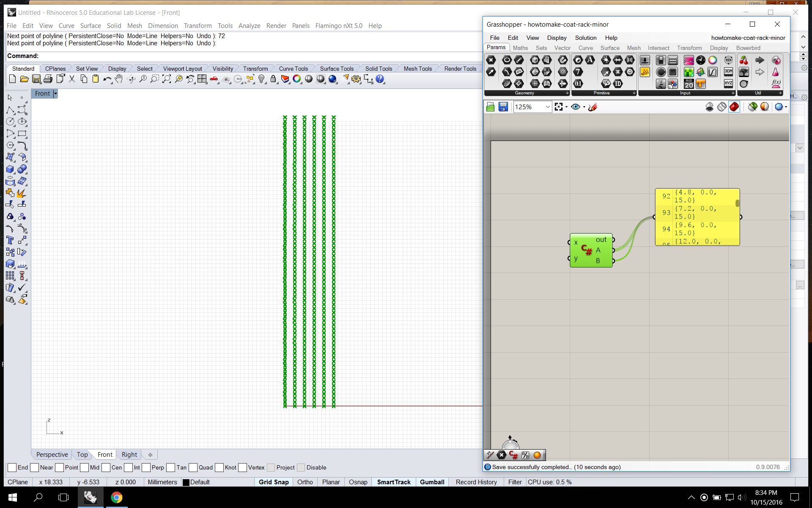Open the named views eye dropdown arrow
This screenshot has width=812, height=508.
point(584,107)
